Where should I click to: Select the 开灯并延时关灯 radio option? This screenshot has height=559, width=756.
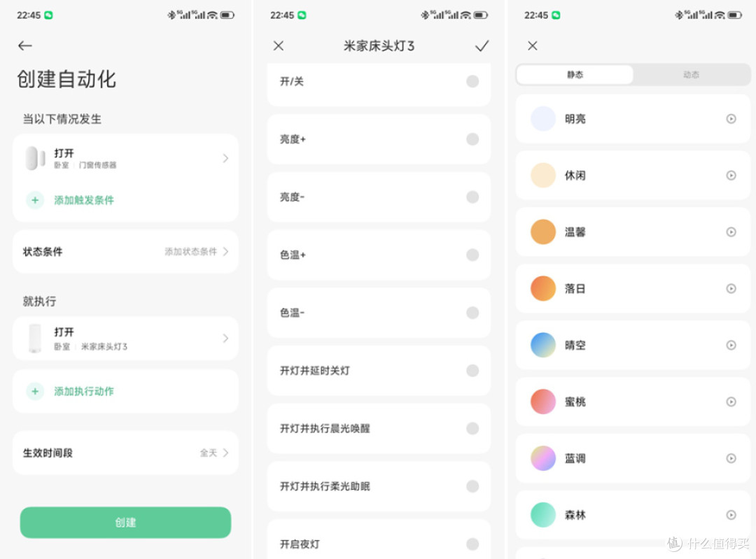(472, 371)
